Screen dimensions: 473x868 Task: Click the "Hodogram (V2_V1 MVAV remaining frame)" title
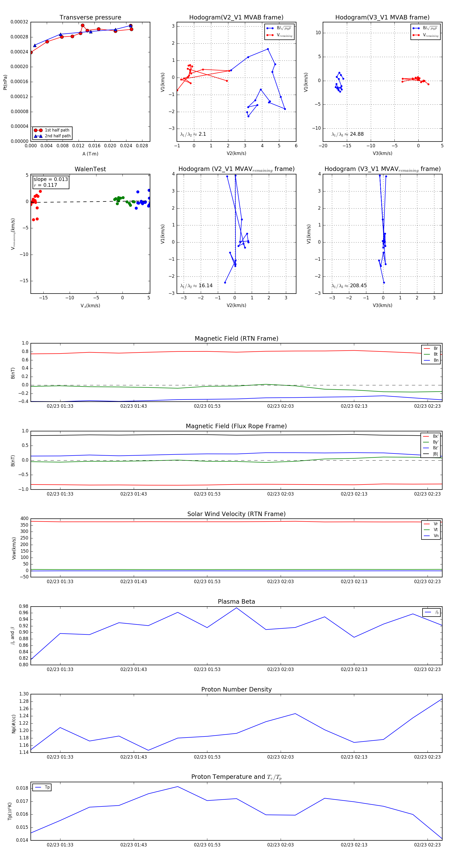[236, 169]
